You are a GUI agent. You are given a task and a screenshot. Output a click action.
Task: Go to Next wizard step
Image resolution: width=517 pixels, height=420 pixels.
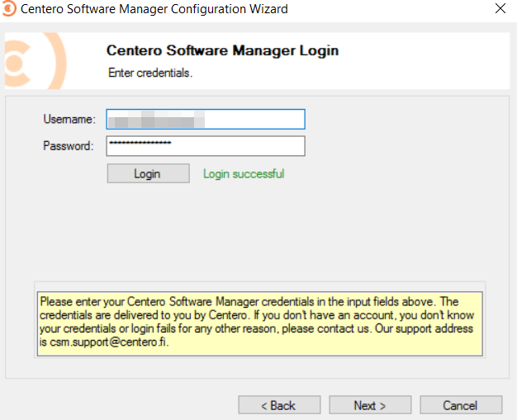coord(370,405)
